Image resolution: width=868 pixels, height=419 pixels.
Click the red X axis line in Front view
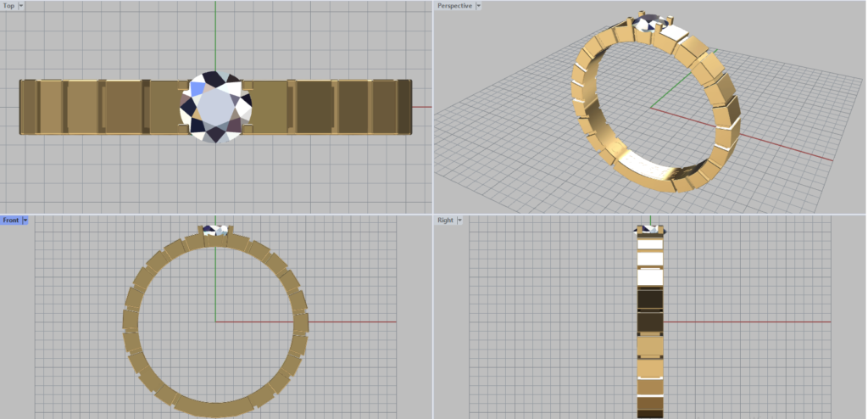point(356,321)
